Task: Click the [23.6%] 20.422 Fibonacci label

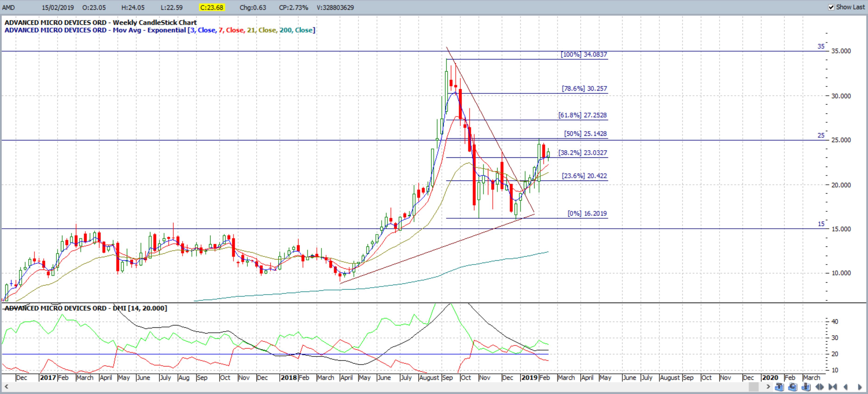Action: [x=584, y=176]
